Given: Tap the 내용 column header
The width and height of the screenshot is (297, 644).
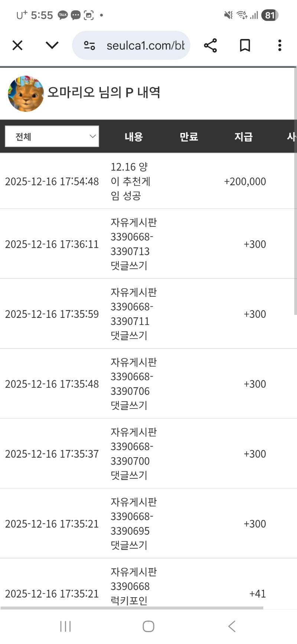Looking at the screenshot, I should [x=134, y=137].
